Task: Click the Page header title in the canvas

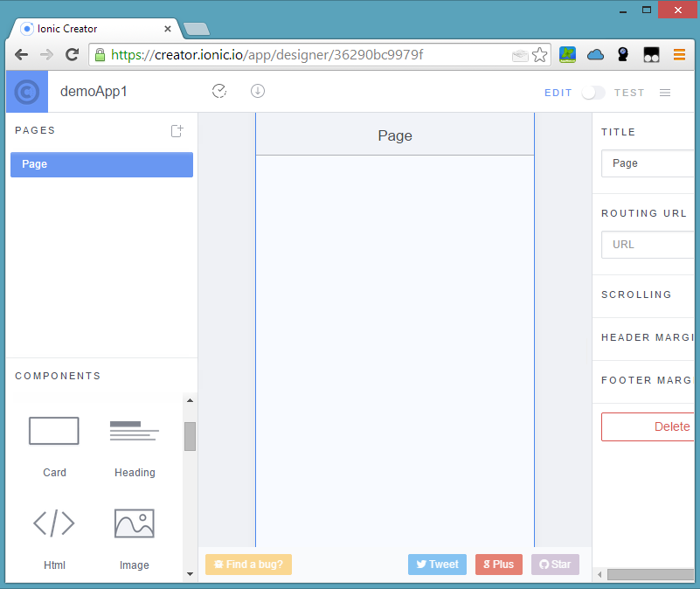Action: point(395,135)
